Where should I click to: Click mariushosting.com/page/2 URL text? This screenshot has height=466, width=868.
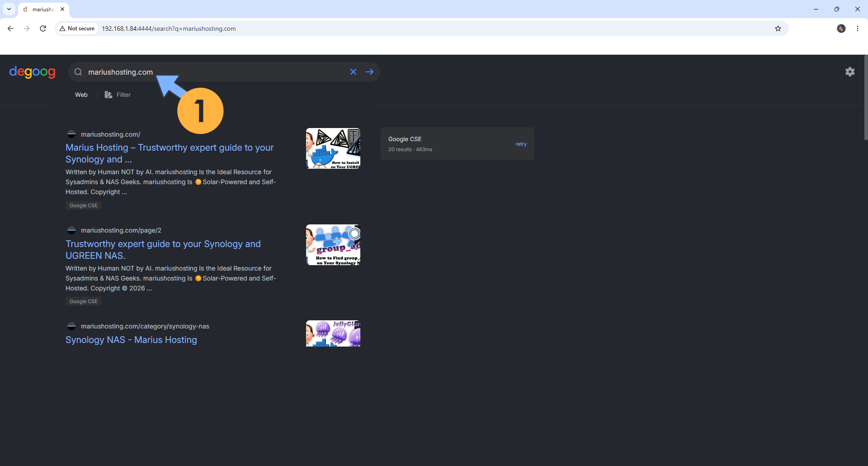(x=121, y=230)
